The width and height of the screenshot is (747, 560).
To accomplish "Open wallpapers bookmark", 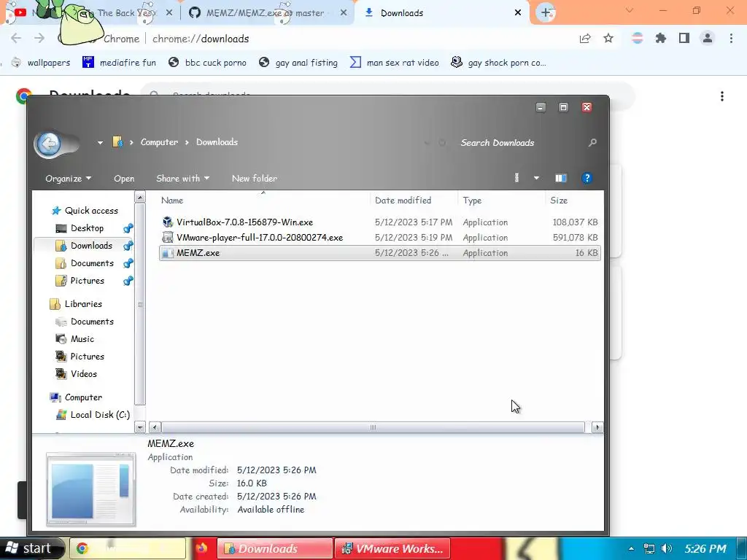I will point(41,63).
